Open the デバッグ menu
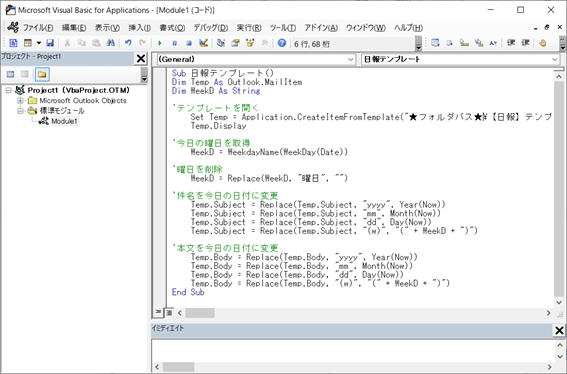This screenshot has width=567, height=374. tap(211, 28)
